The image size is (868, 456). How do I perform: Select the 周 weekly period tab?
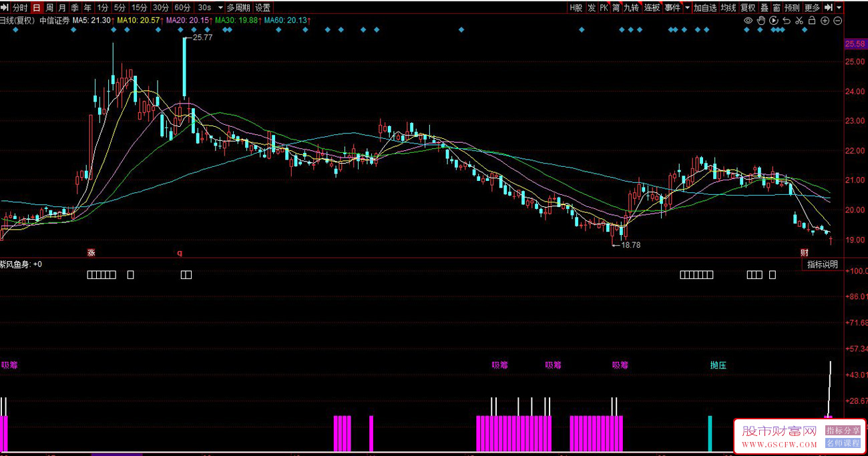49,7
